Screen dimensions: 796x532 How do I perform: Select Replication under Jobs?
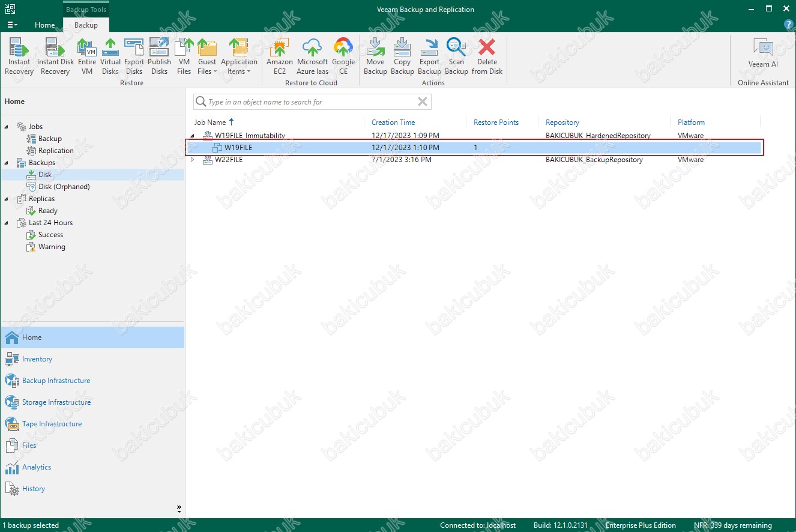tap(56, 151)
